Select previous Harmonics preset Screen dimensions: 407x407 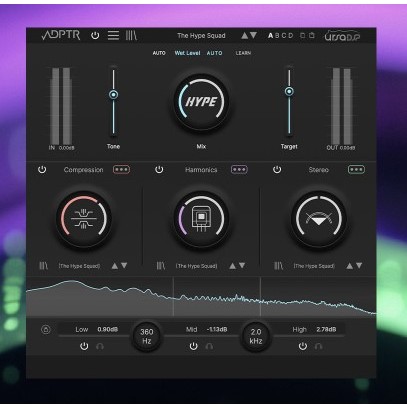pyautogui.click(x=232, y=266)
